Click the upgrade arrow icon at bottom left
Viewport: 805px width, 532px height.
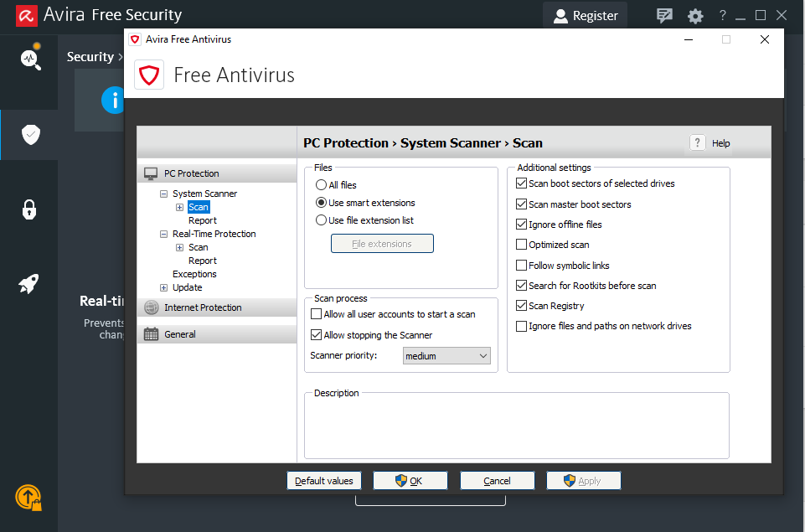28,498
